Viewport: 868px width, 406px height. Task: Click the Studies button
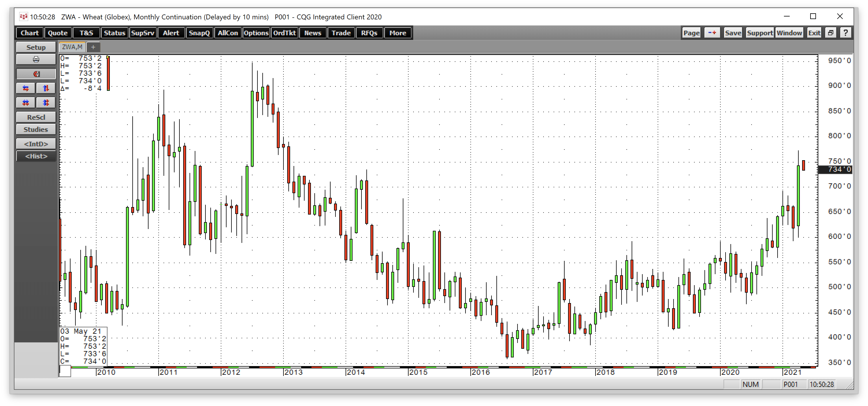36,130
